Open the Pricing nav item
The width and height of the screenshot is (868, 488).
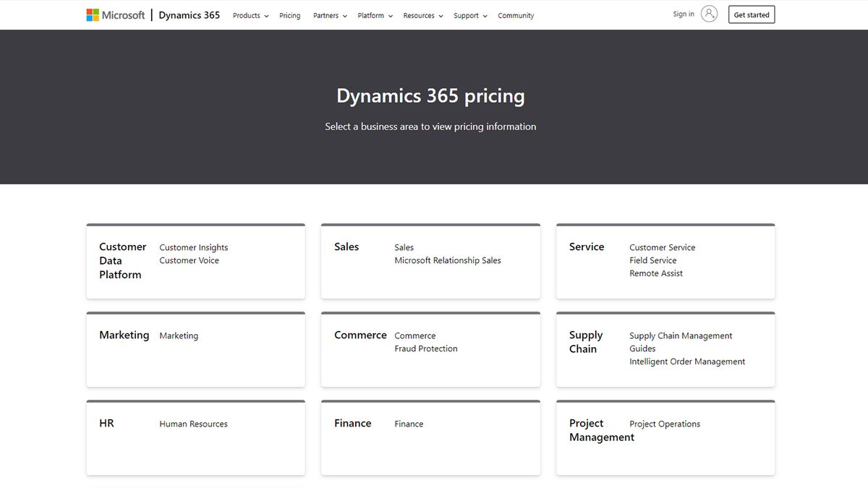(290, 16)
